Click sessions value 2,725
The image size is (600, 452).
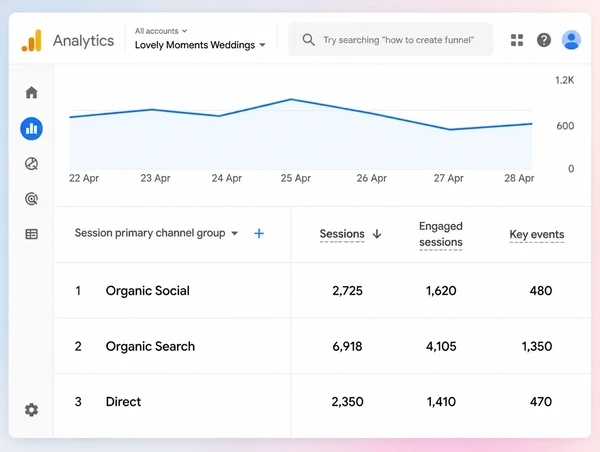pyautogui.click(x=347, y=291)
